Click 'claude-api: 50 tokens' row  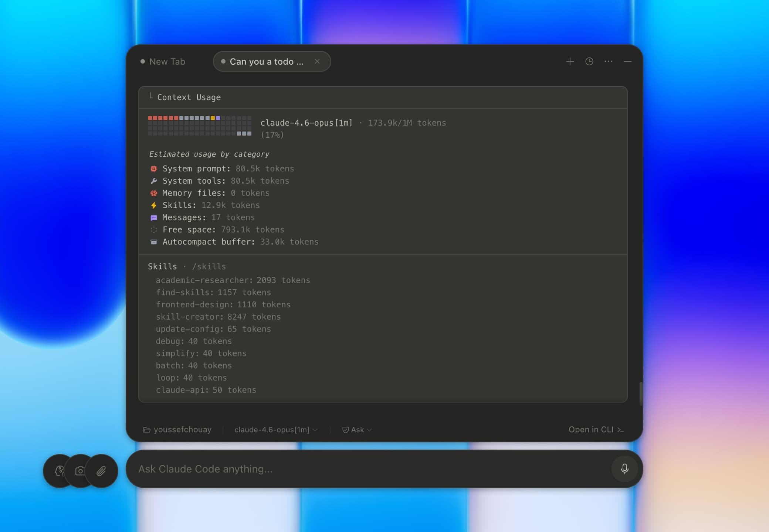(206, 390)
